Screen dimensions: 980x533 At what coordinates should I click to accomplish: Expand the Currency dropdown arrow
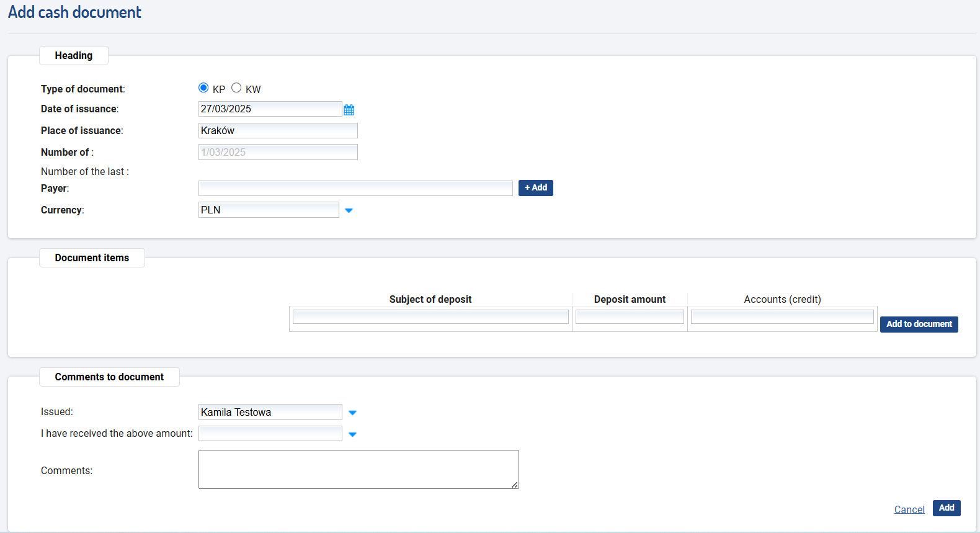pos(349,210)
